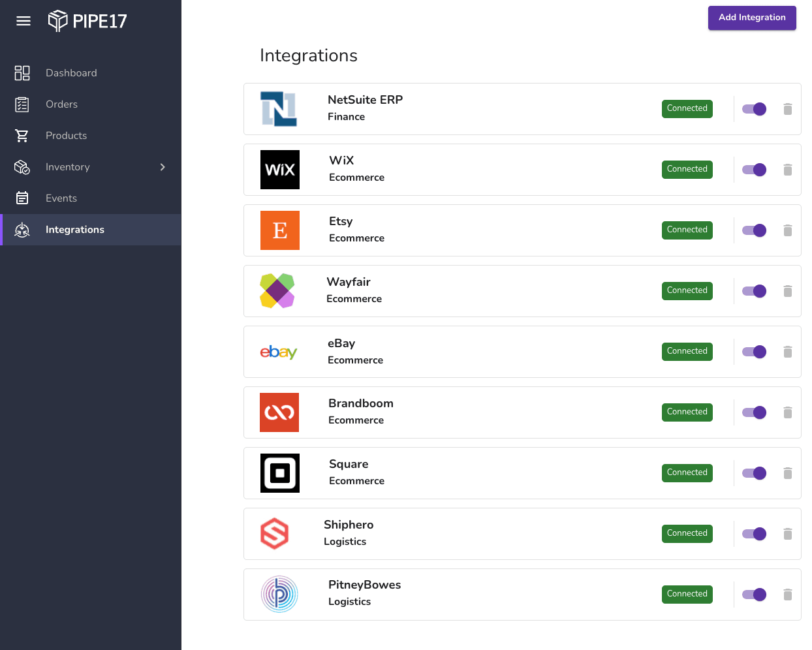
Task: Select Inventory in the sidebar
Action: click(91, 167)
